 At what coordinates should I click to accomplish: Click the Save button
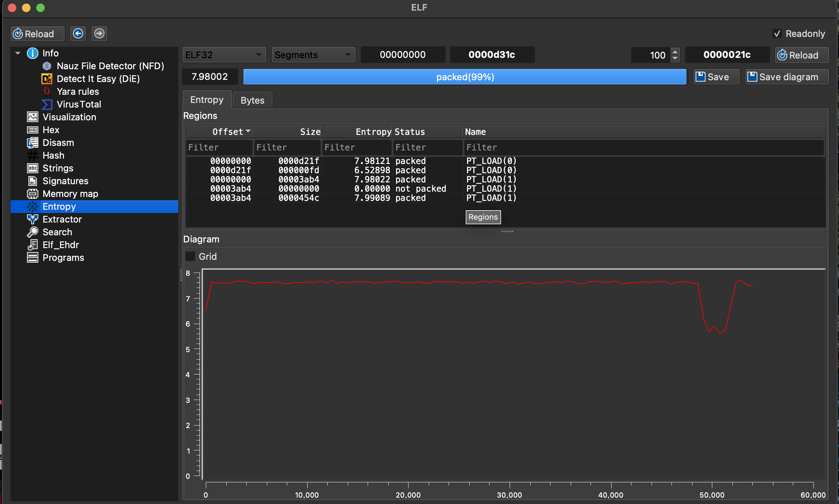tap(716, 77)
